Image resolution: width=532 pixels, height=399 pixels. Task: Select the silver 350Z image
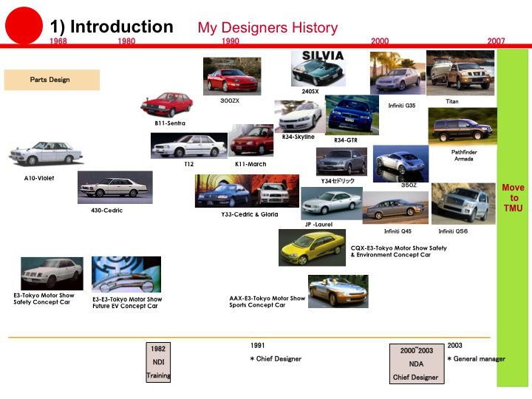click(x=400, y=164)
